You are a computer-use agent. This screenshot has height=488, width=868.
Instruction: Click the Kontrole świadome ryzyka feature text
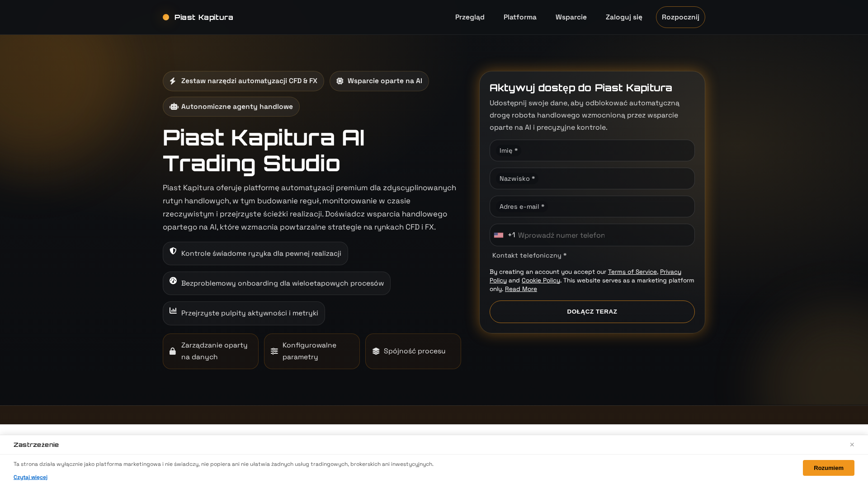pyautogui.click(x=261, y=253)
